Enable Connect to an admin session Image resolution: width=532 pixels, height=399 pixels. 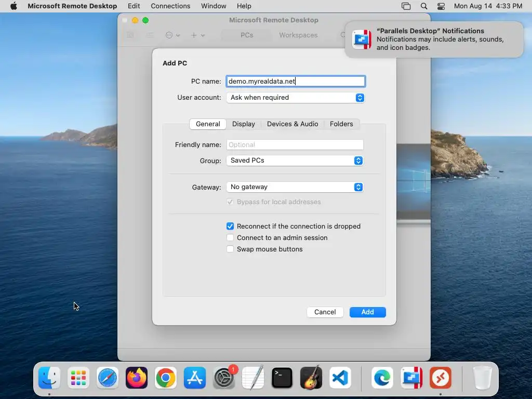click(x=230, y=237)
